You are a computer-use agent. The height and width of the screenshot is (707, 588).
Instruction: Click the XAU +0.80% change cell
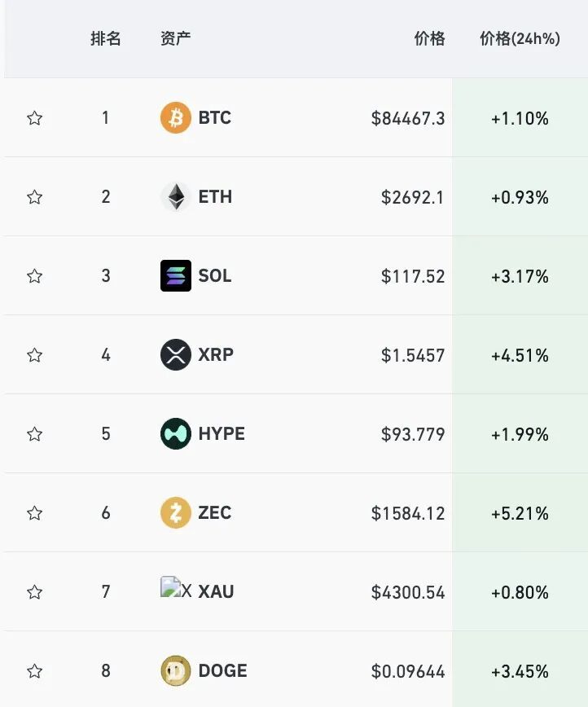[x=520, y=592]
